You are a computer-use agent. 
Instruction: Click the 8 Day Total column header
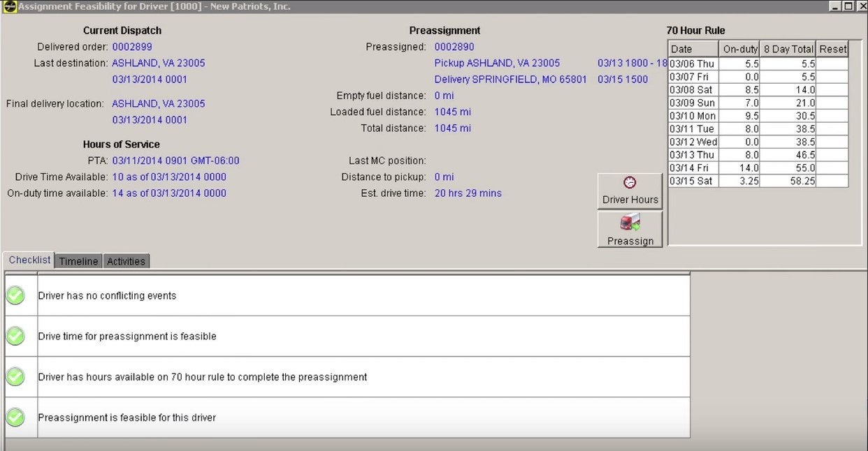[x=788, y=49]
